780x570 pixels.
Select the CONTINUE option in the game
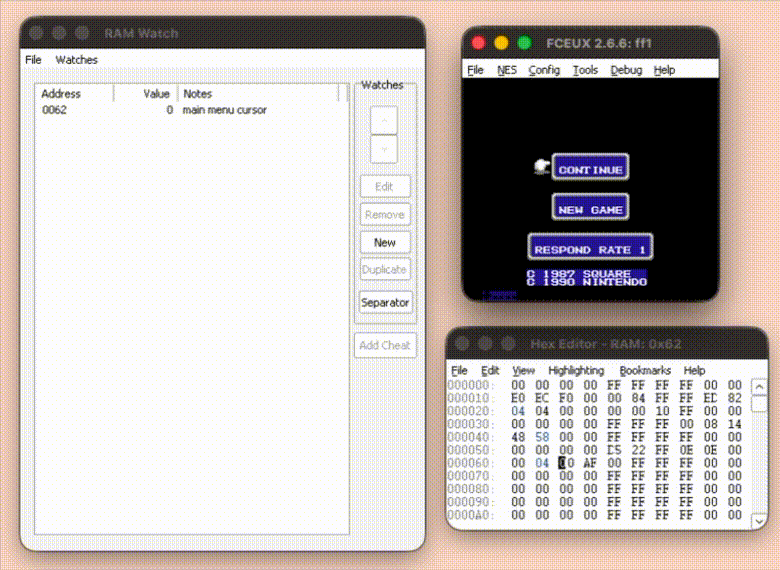pos(590,167)
